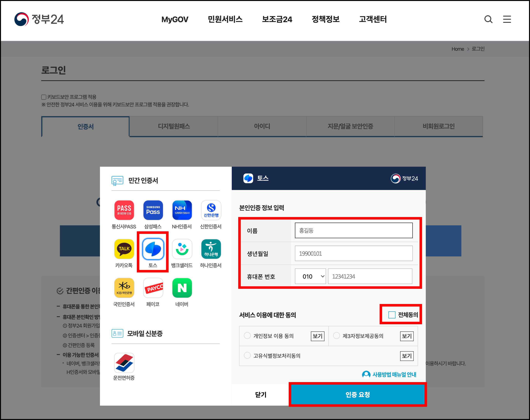
Task: Choose the 운전면허증 mobile ID icon
Action: pyautogui.click(x=124, y=363)
